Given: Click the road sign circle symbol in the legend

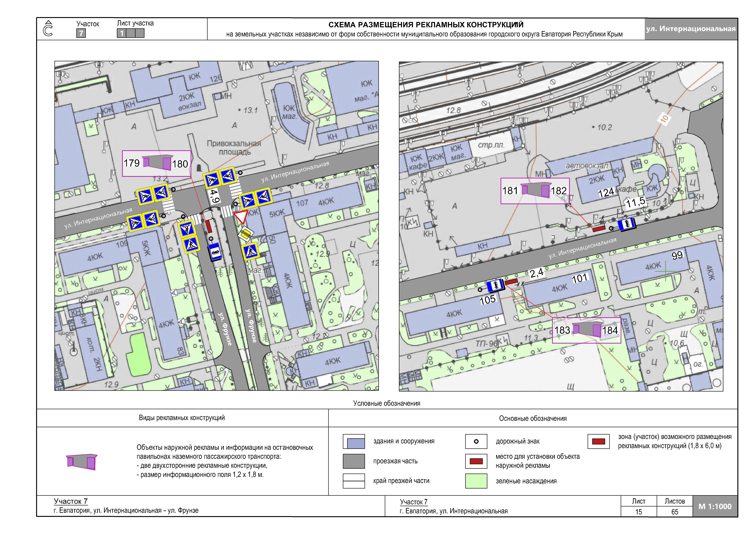Looking at the screenshot, I should tap(476, 442).
